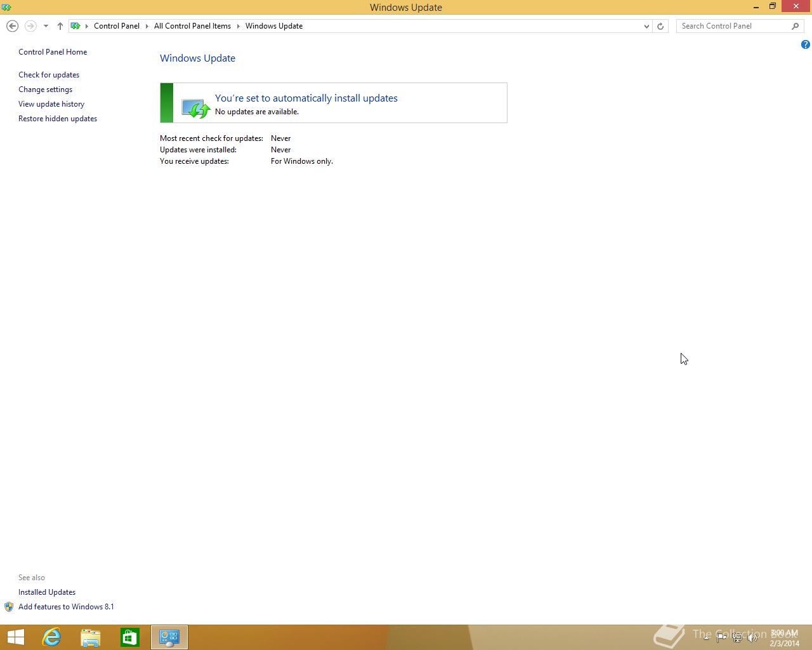
Task: Click the "For Windows only." value
Action: (302, 161)
